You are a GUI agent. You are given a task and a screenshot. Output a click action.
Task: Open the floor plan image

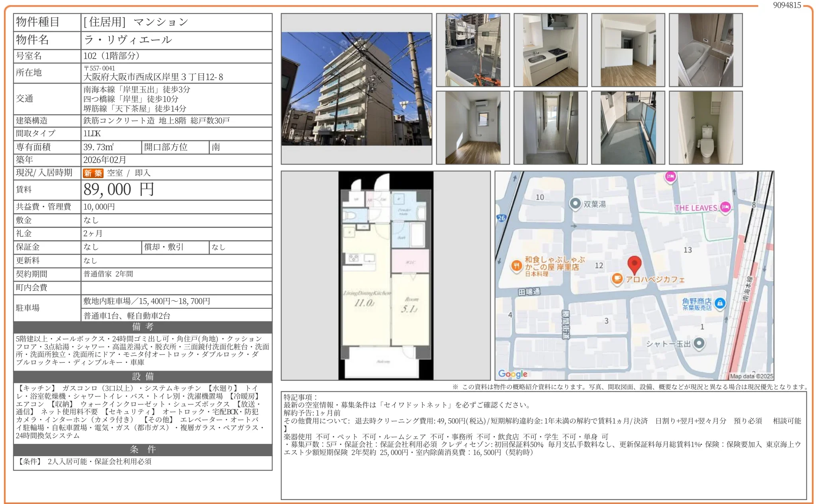[x=386, y=275]
